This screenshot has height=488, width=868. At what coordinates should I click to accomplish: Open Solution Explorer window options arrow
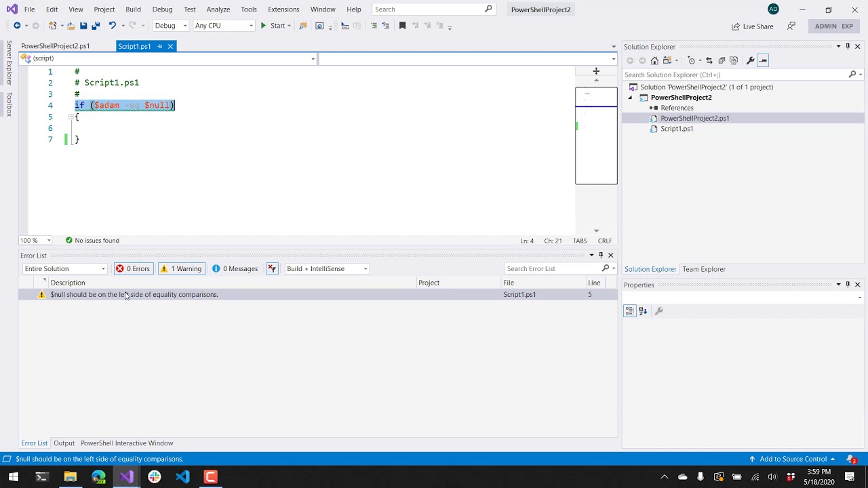(x=838, y=47)
